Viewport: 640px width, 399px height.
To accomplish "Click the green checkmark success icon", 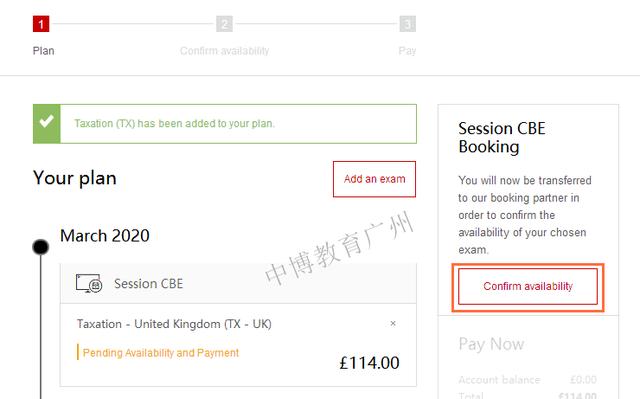I will coord(47,124).
